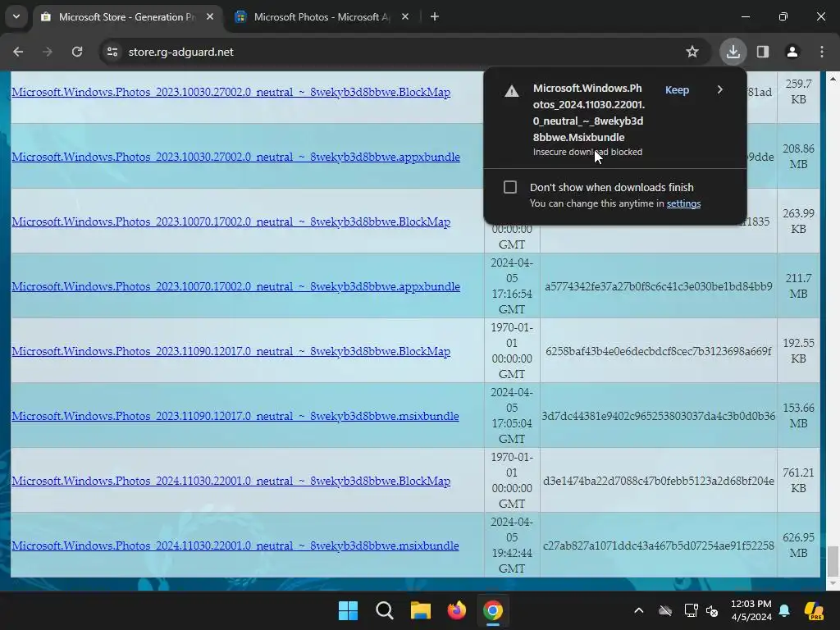Select hash a5774342fe37a27b0f8c6c41c3e030be1bd84bb9
The height and width of the screenshot is (630, 840).
tap(659, 286)
